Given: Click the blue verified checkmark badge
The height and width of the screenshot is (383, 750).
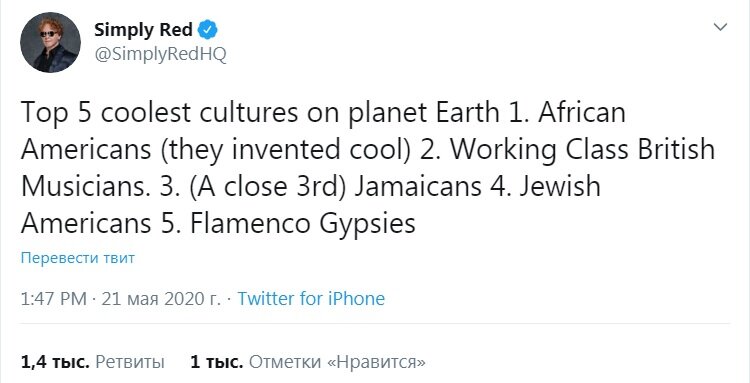Looking at the screenshot, I should [x=208, y=30].
